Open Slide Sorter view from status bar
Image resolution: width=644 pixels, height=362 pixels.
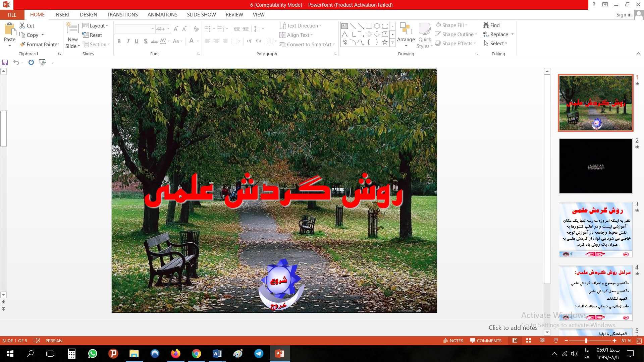(529, 341)
